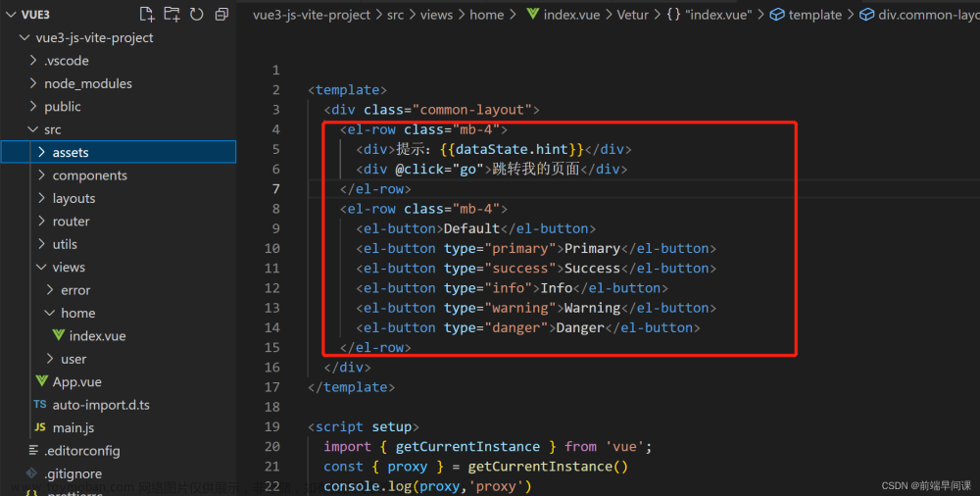Screen dimensions: 980x496
Task: Click the Vue icon beside index.vue in tree
Action: click(x=59, y=335)
